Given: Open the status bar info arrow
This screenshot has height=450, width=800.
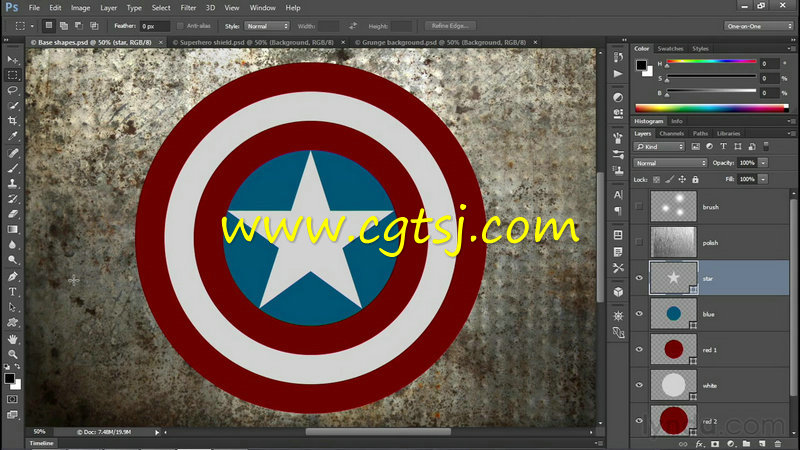Looking at the screenshot, I should (x=157, y=432).
